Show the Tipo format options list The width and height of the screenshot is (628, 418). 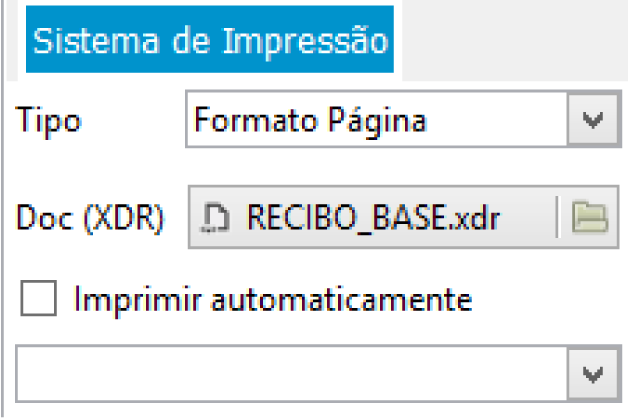pos(593,121)
